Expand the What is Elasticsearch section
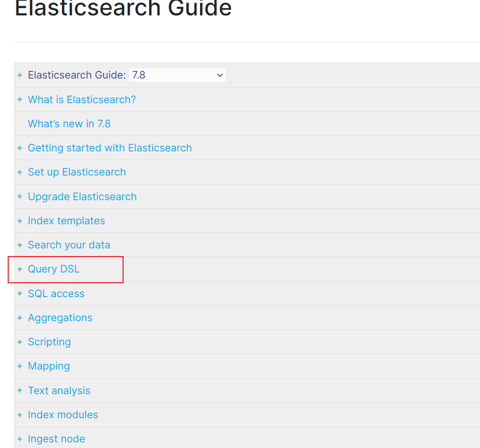Screen dimensions: 480x448 point(20,100)
